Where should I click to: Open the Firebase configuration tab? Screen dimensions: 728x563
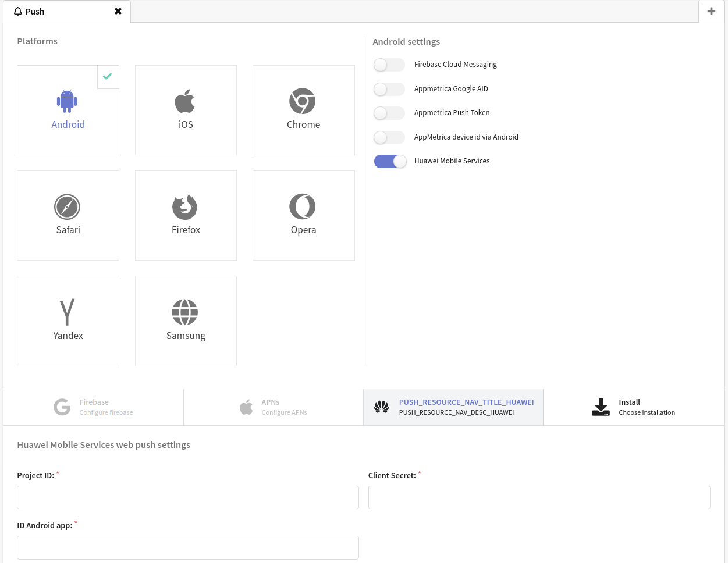pyautogui.click(x=93, y=407)
